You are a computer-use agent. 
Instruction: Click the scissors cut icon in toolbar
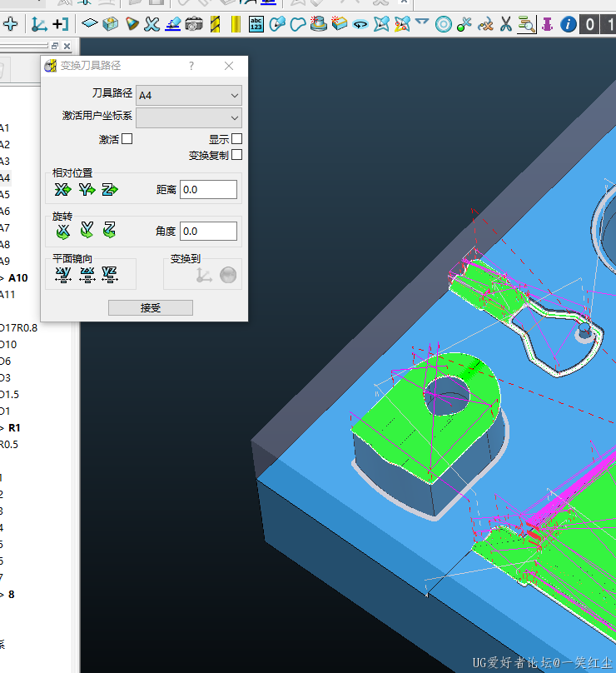pos(506,24)
